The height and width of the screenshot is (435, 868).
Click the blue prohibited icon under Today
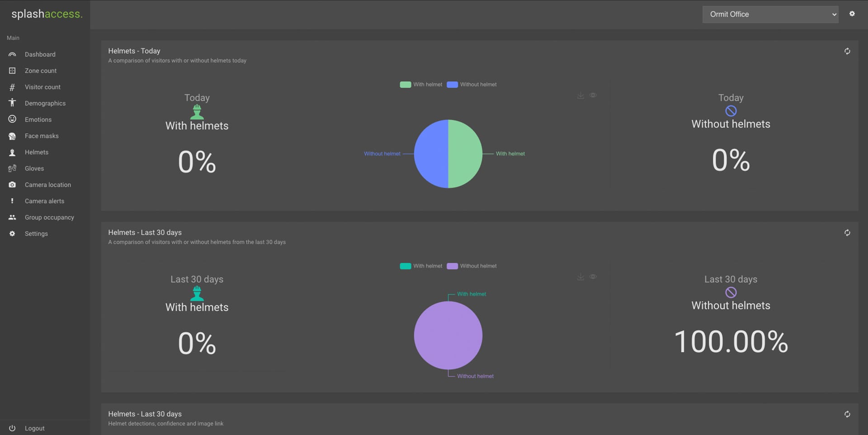[x=731, y=111]
